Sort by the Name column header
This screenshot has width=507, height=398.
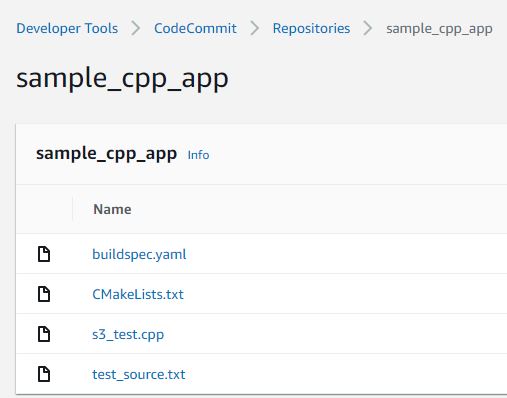pyautogui.click(x=112, y=209)
